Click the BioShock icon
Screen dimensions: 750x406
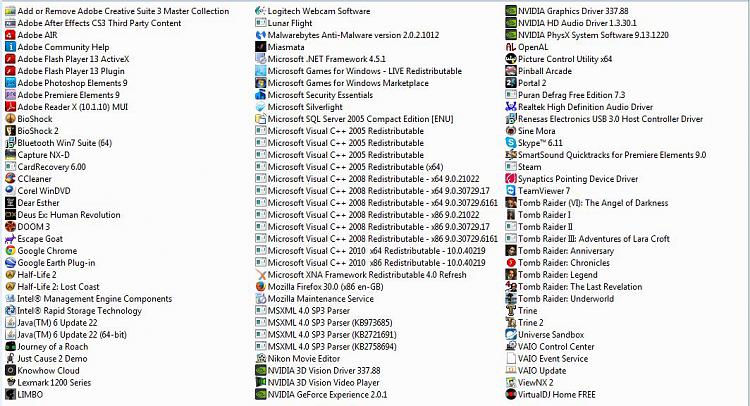point(10,119)
